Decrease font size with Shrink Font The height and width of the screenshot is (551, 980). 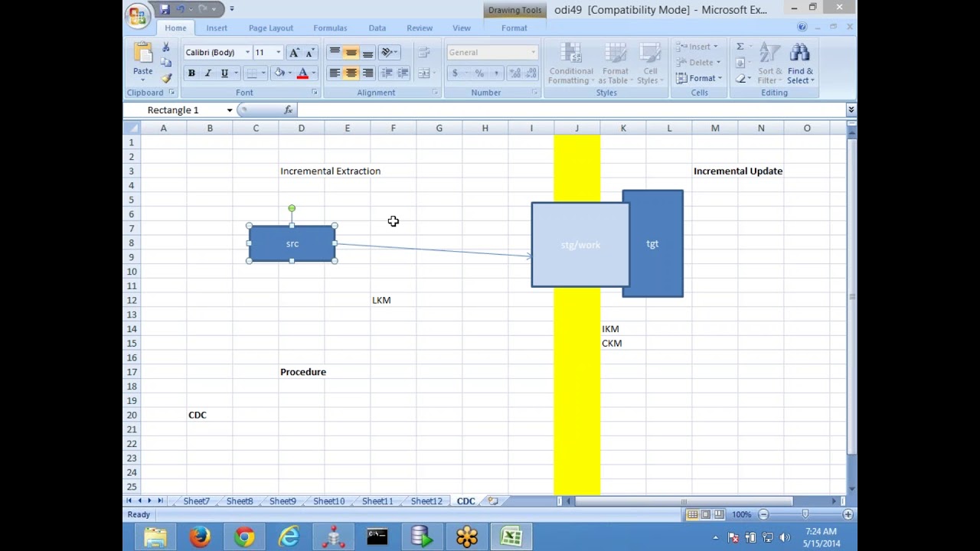click(x=309, y=52)
